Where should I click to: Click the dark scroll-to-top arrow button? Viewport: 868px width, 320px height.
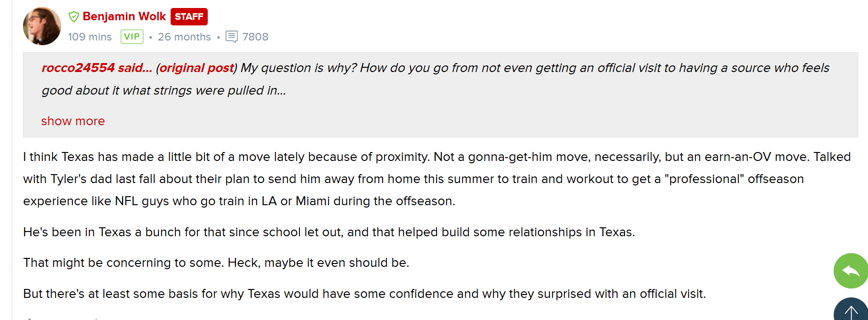tap(851, 309)
